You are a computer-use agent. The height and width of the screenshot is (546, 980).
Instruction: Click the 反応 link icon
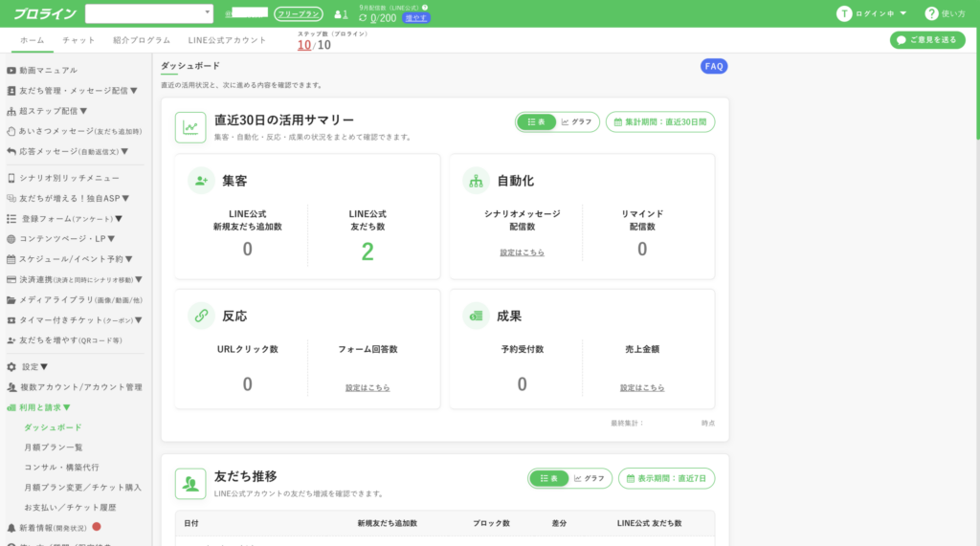click(x=201, y=317)
